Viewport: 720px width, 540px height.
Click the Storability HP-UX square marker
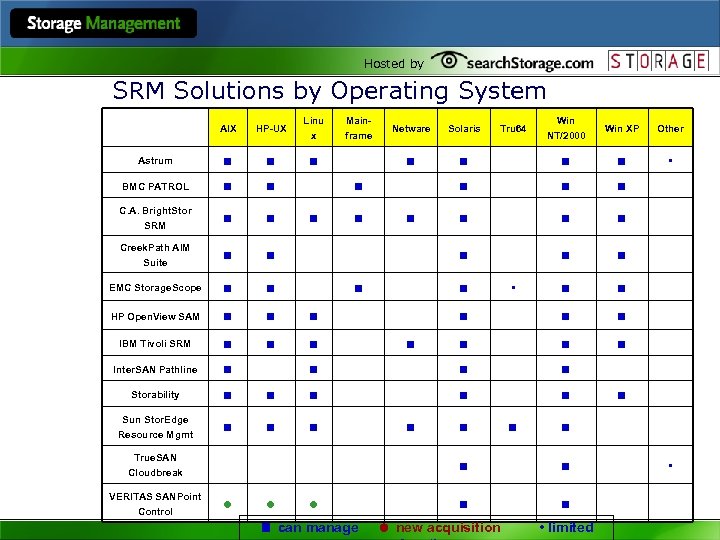click(x=270, y=395)
